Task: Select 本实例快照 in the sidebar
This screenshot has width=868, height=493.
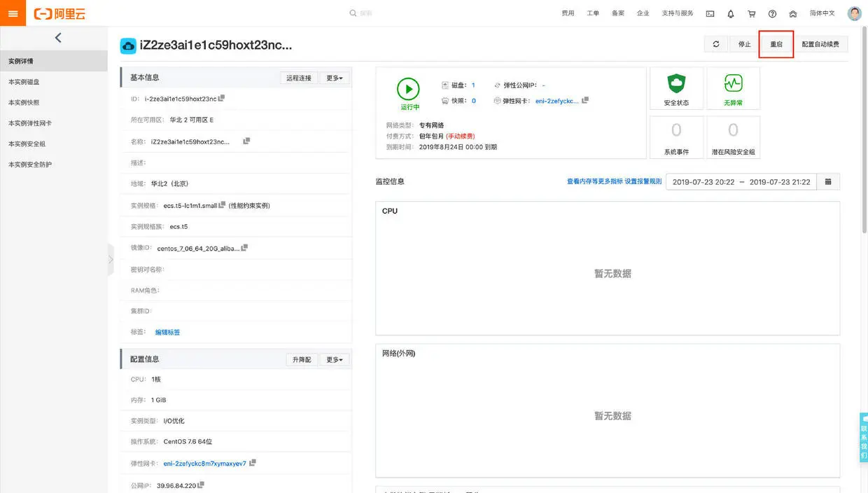Action: point(54,102)
